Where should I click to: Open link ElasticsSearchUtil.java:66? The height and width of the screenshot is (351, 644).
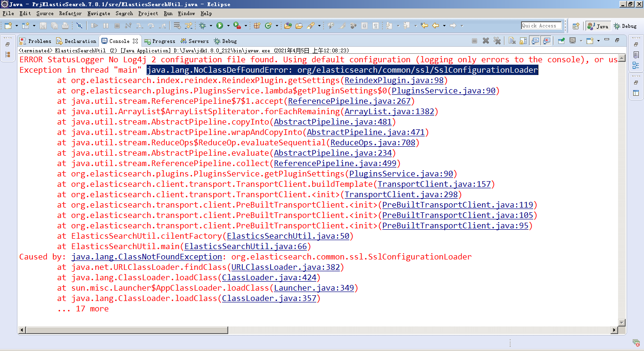pyautogui.click(x=245, y=246)
